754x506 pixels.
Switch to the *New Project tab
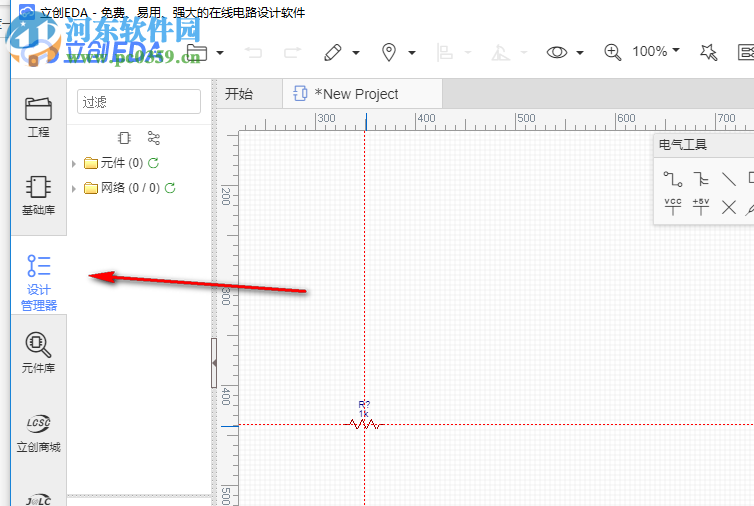coord(363,94)
